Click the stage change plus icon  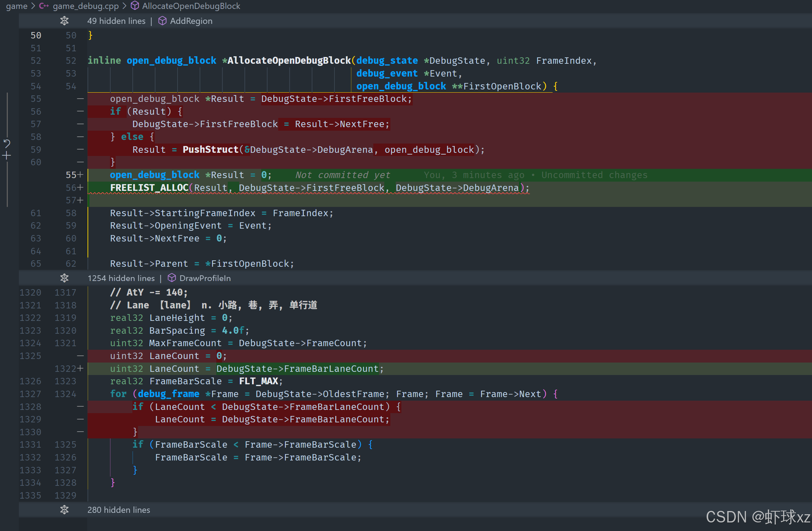7,156
